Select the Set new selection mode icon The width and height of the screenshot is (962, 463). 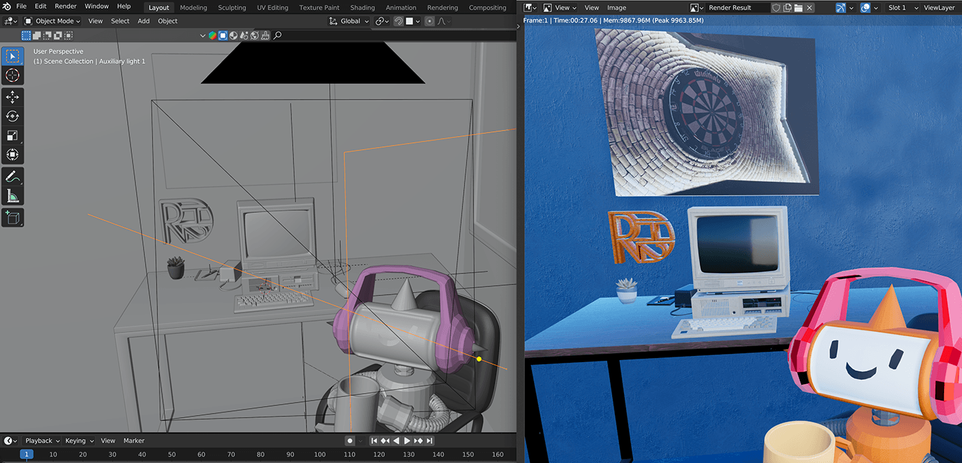click(26, 36)
